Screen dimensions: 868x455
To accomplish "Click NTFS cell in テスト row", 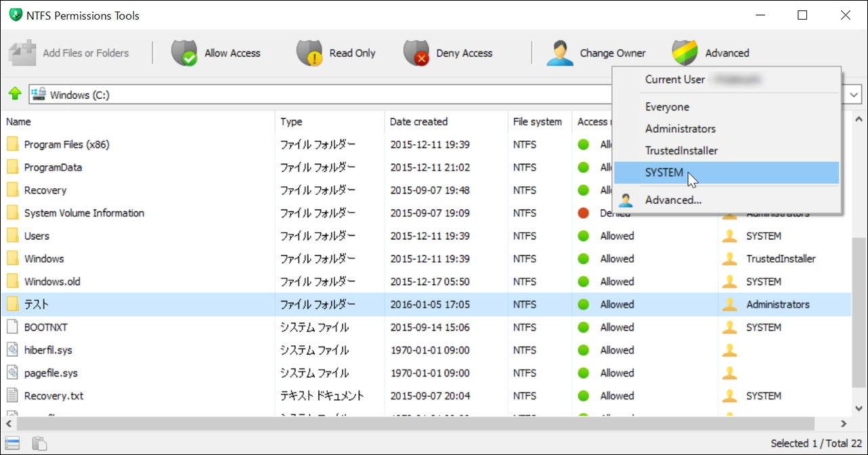I will coord(525,305).
